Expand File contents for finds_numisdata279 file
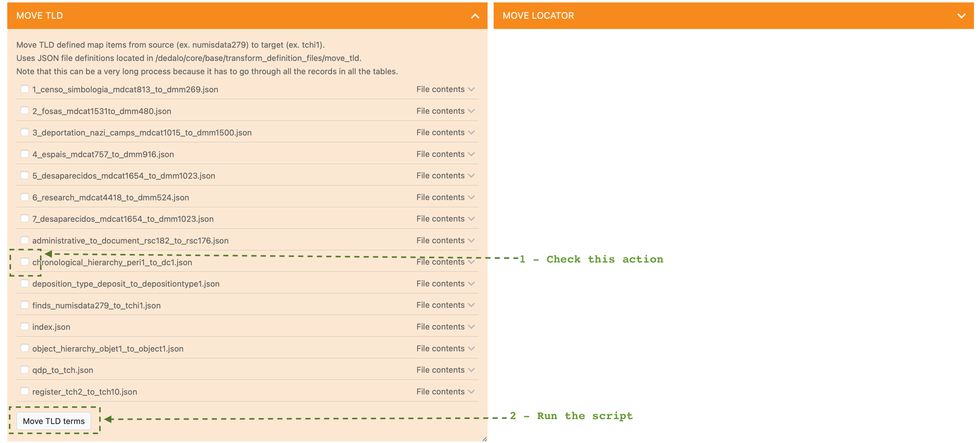 click(x=446, y=305)
